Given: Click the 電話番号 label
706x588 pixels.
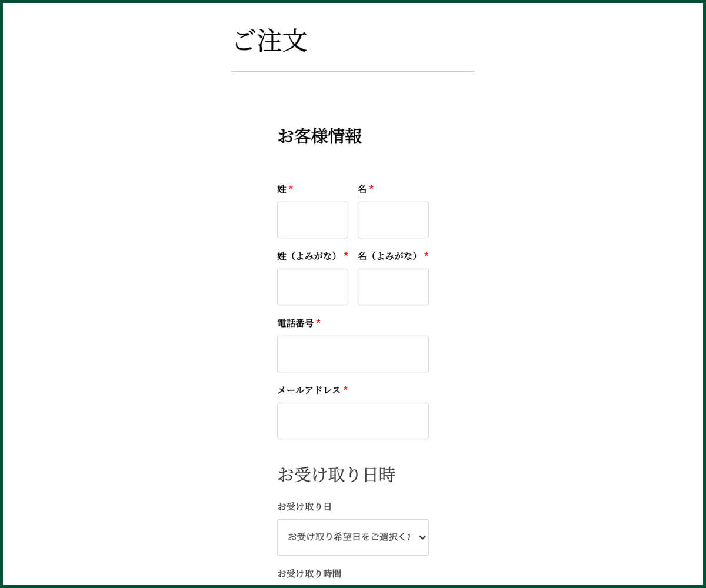Looking at the screenshot, I should point(295,323).
